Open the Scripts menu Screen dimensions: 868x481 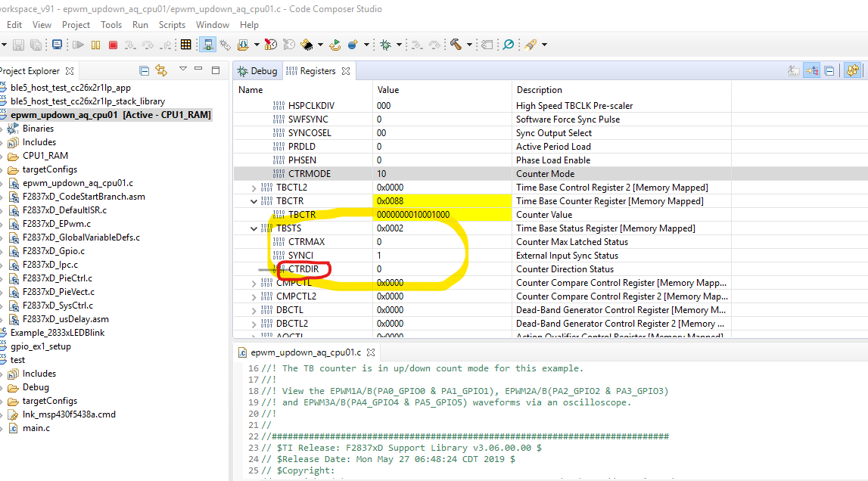172,25
